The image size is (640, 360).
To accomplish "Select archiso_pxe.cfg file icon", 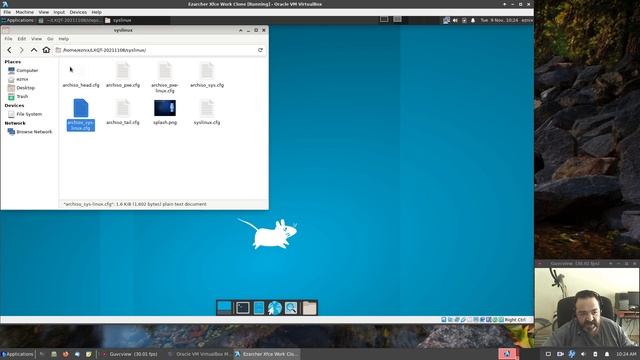I will (x=123, y=71).
